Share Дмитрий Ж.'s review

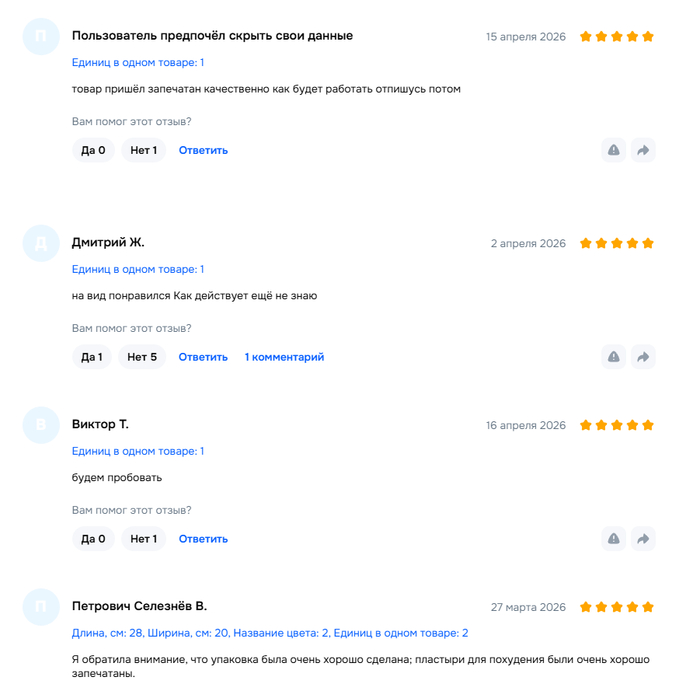643,357
